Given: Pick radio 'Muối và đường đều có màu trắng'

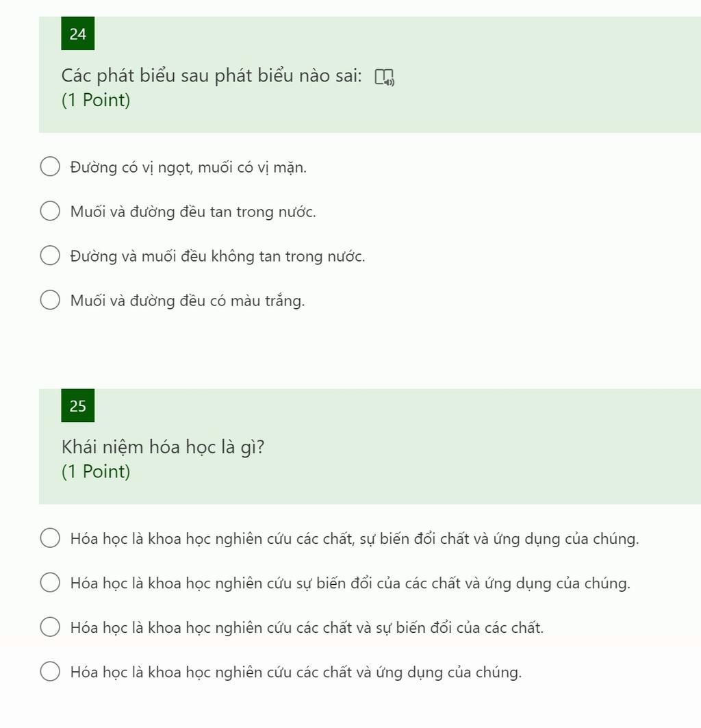Looking at the screenshot, I should tap(50, 301).
